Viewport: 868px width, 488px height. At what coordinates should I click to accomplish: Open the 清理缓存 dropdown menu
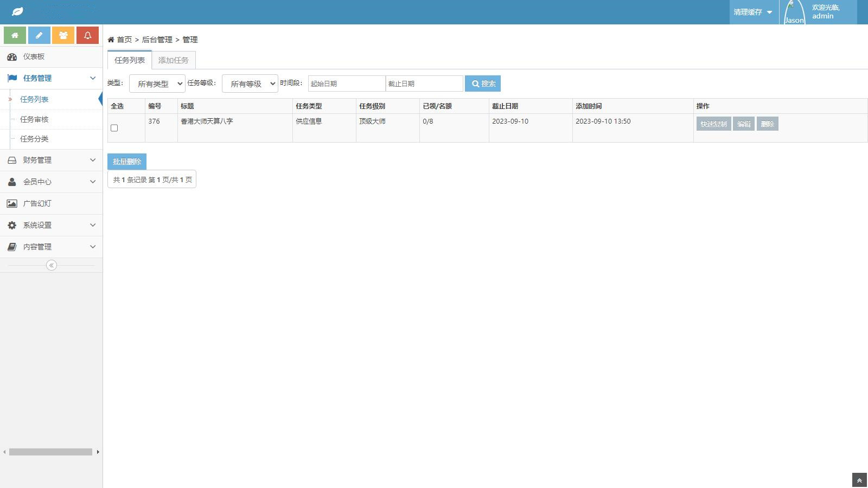pyautogui.click(x=753, y=12)
